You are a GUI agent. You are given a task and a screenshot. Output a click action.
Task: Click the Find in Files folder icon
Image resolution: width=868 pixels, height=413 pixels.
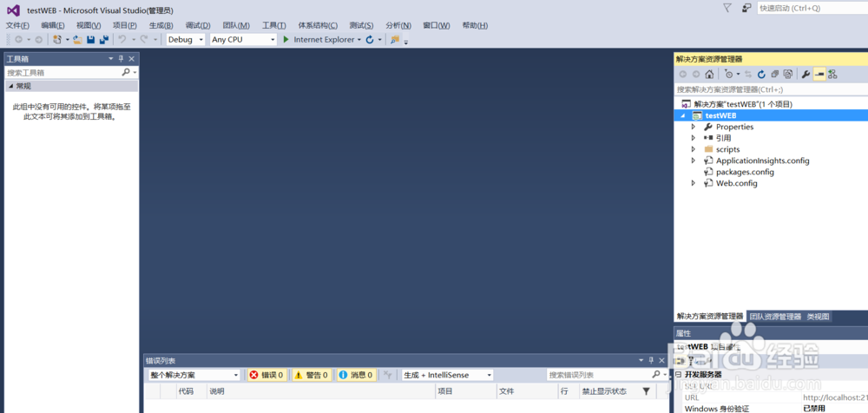395,39
